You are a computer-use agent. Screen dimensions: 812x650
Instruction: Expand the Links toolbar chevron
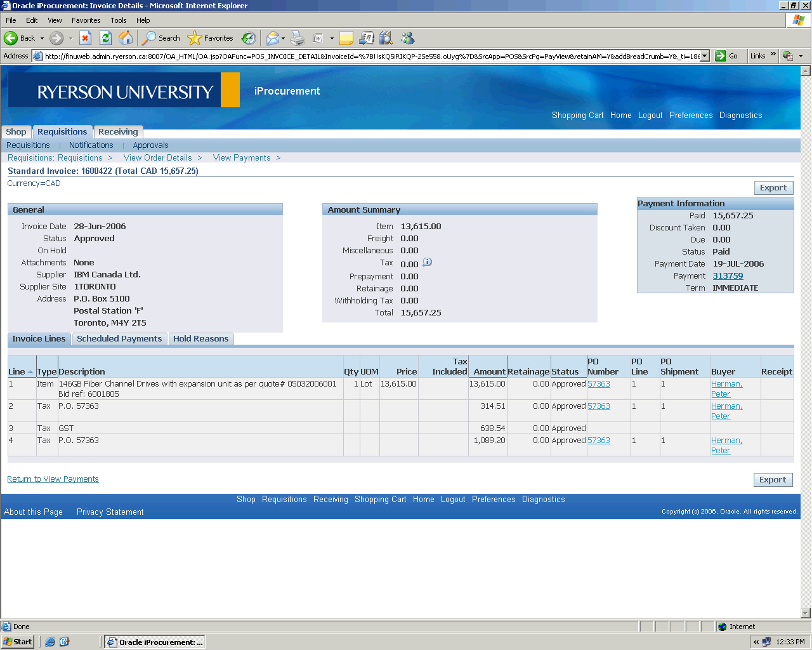pos(773,55)
